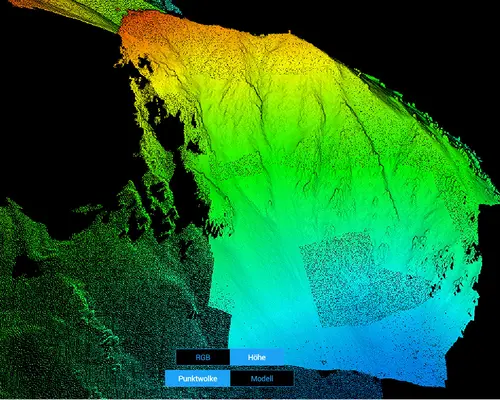Click the horizontal speckled band on the green slope
The image size is (500, 400).
coord(240,167)
